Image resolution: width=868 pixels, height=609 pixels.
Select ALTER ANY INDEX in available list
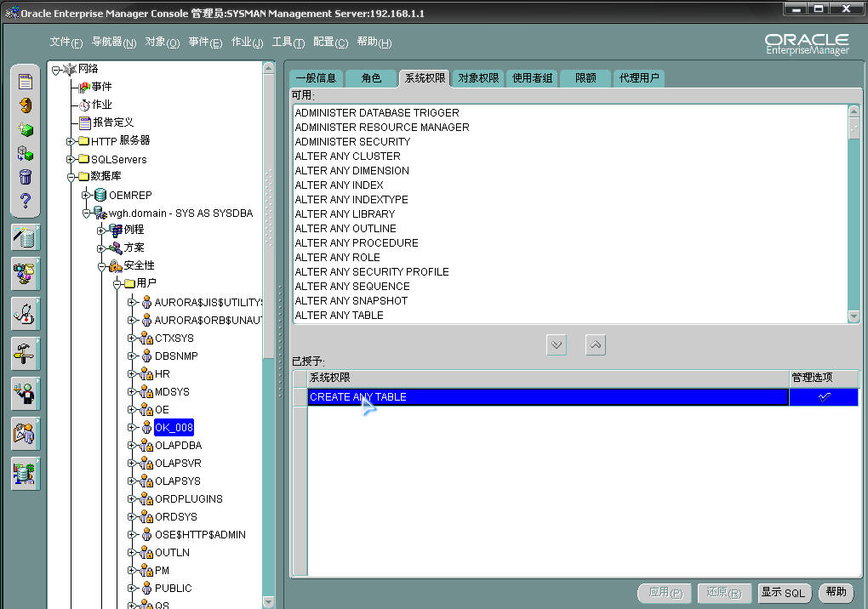(x=339, y=185)
